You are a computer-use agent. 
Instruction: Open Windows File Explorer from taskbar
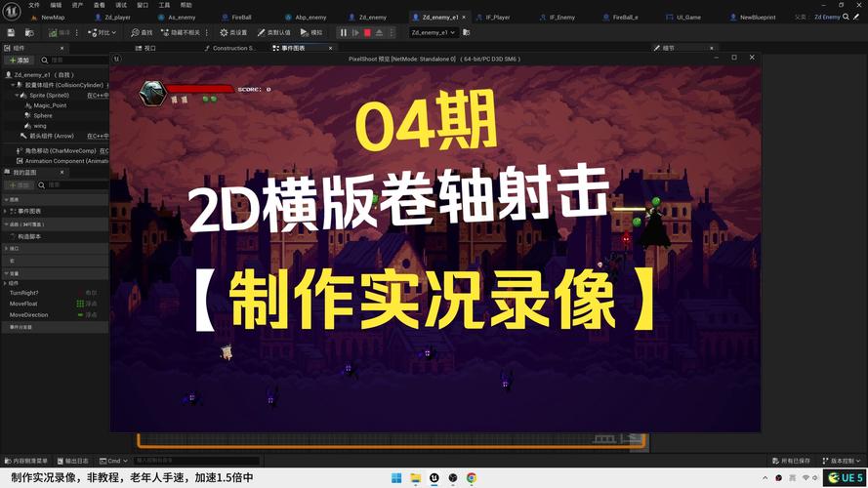[415, 478]
